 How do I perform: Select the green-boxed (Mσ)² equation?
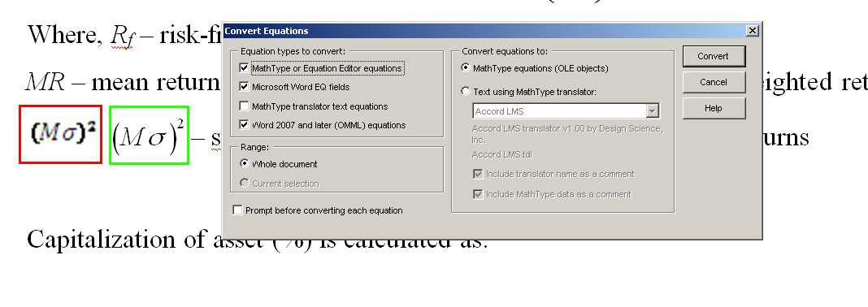(x=150, y=136)
